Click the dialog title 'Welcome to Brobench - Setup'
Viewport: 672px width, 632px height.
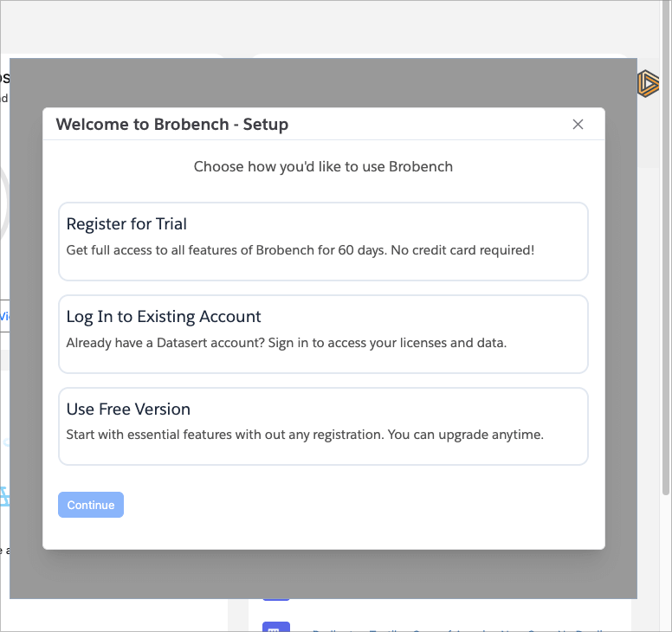tap(172, 125)
